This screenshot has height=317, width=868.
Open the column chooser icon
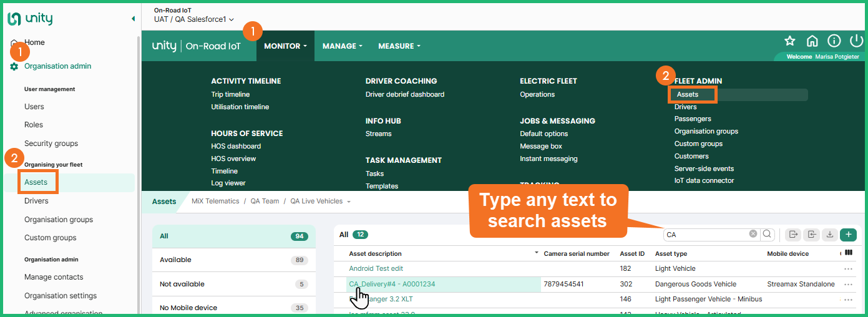coord(848,253)
